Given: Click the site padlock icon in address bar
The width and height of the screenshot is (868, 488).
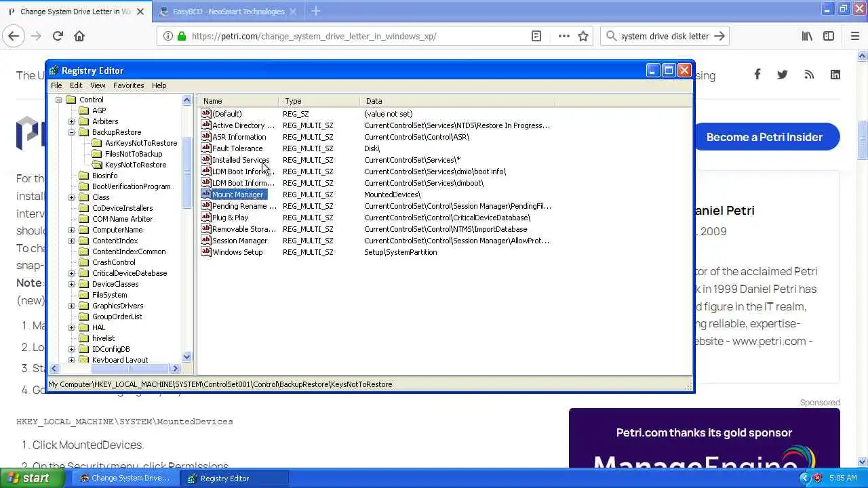Looking at the screenshot, I should tap(181, 36).
